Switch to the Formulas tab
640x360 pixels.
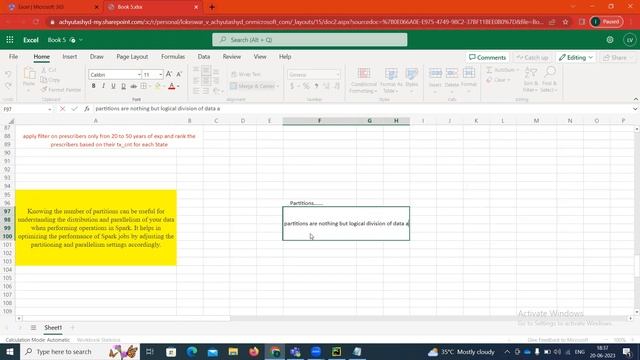[173, 57]
